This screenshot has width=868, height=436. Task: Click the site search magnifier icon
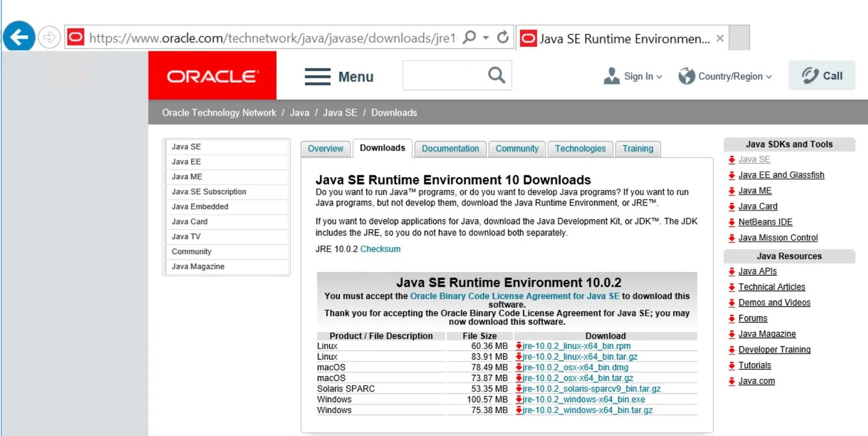(496, 75)
